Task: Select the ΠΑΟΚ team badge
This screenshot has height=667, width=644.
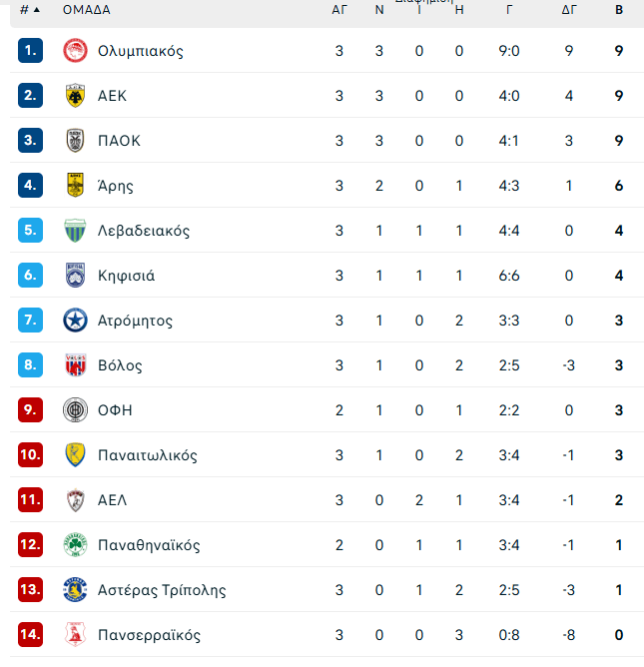Action: tap(75, 141)
